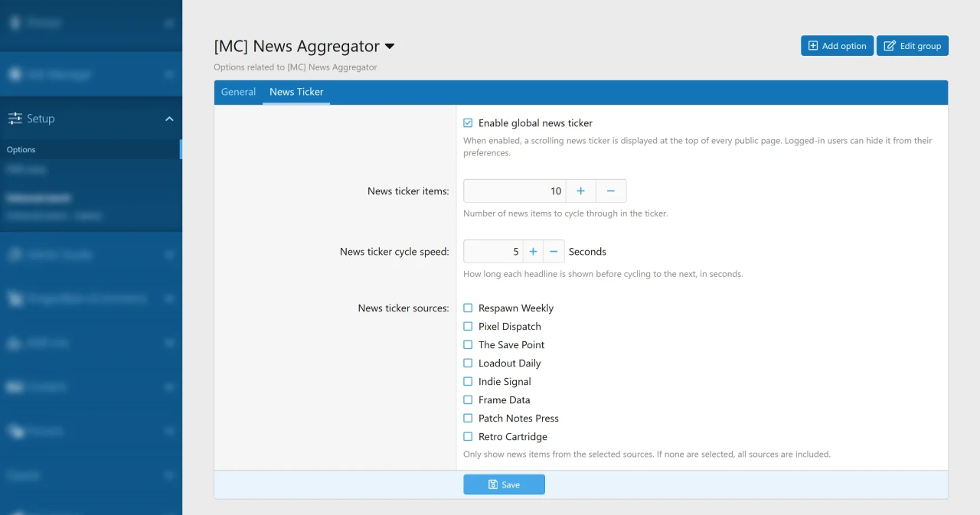
Task: Select the News Ticker tab
Action: pyautogui.click(x=296, y=92)
